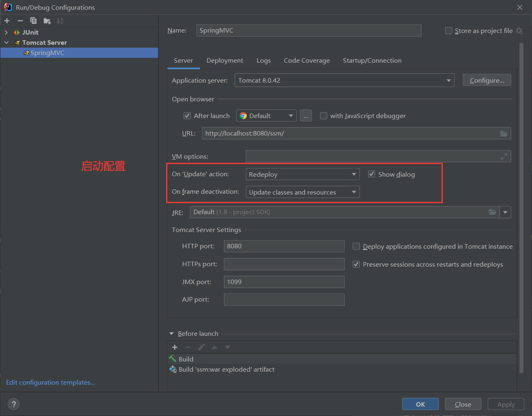Click the artifact build icon in Before launch
This screenshot has height=416, width=532.
173,369
